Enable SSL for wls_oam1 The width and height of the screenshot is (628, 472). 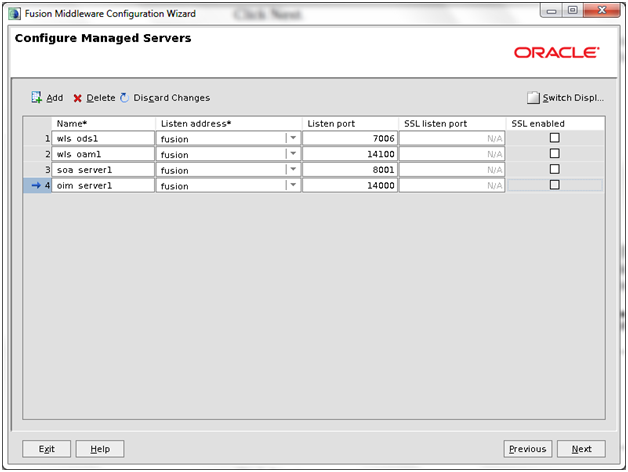tap(555, 153)
